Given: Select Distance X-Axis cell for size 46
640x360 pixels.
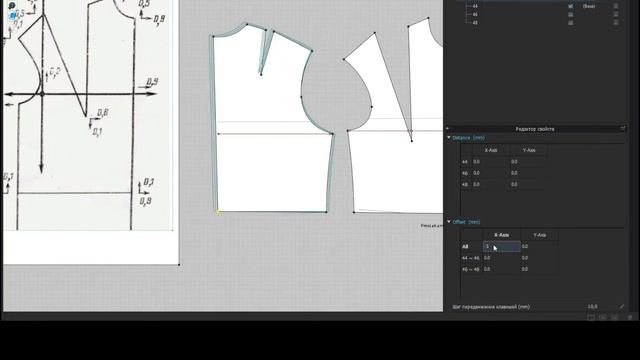Looking at the screenshot, I should [x=491, y=173].
